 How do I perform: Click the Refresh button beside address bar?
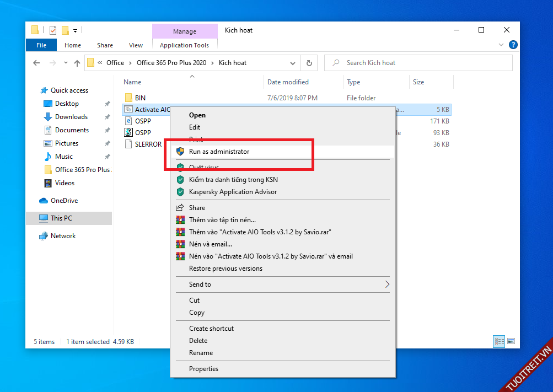pos(309,63)
